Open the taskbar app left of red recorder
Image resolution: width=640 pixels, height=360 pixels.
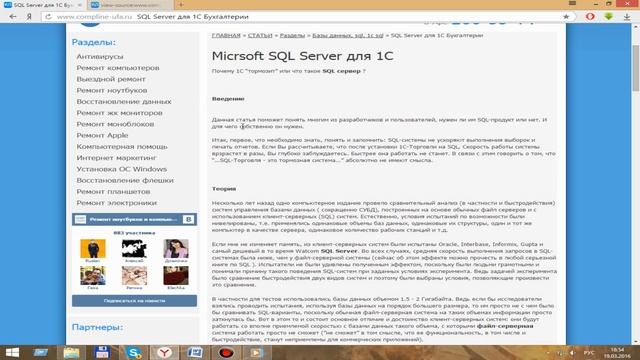point(195,353)
